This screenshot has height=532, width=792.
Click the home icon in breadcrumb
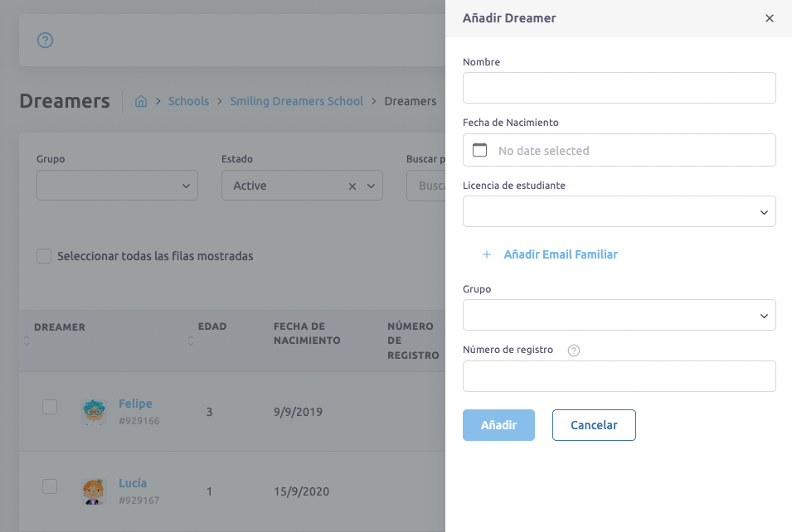[141, 101]
